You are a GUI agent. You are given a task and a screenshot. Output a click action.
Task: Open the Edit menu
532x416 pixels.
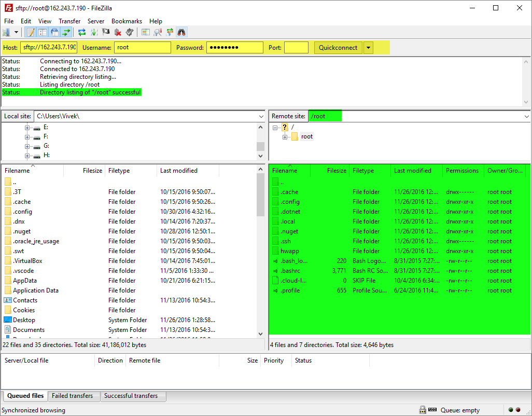(26, 21)
